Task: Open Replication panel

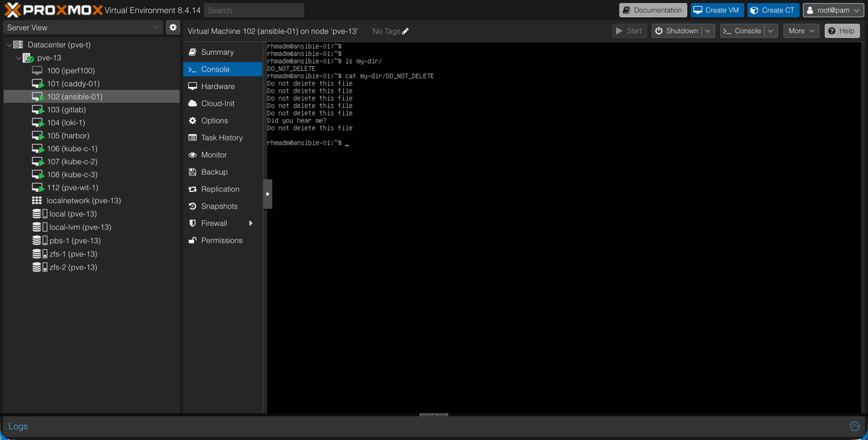Action: click(223, 189)
